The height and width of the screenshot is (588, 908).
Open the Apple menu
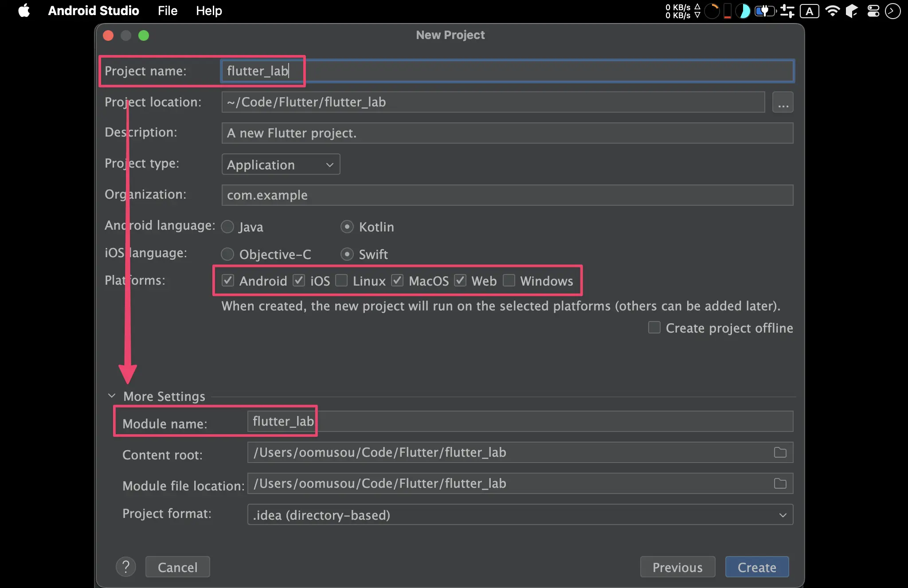(x=24, y=11)
